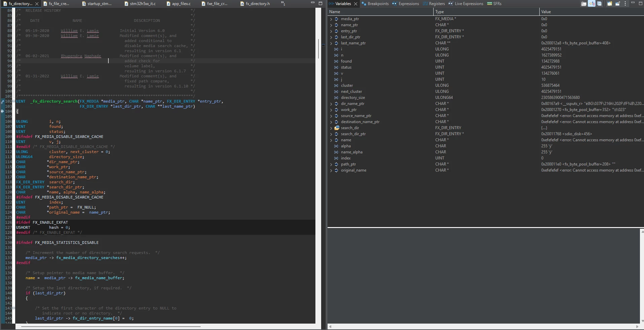644x330 pixels.
Task: Expand the source_name_ptr variable
Action: point(331,116)
